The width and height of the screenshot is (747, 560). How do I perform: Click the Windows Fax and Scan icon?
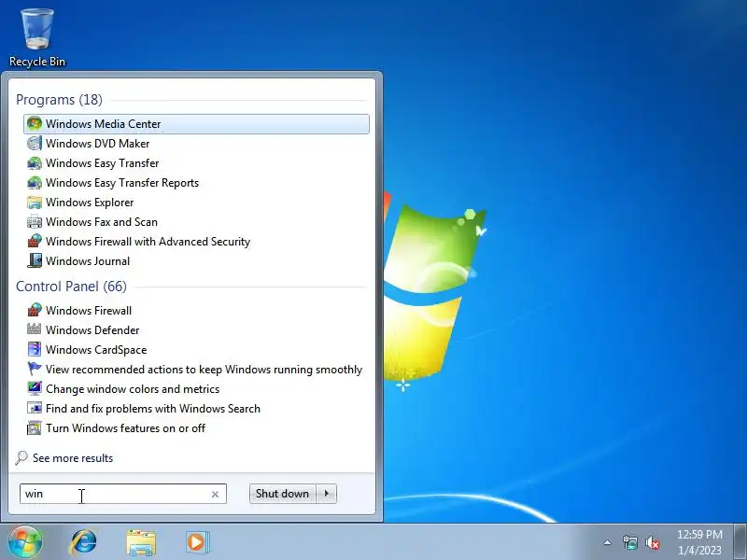pyautogui.click(x=35, y=222)
